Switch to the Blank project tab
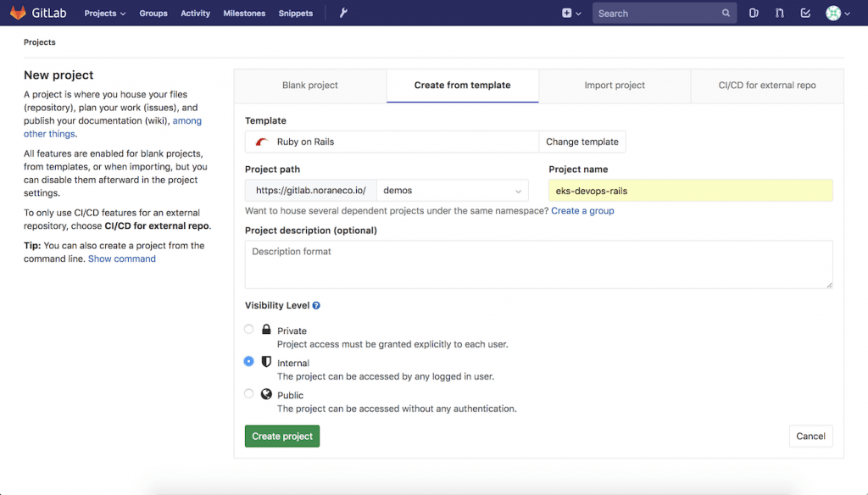Viewport: 868px width, 495px height. coord(310,86)
